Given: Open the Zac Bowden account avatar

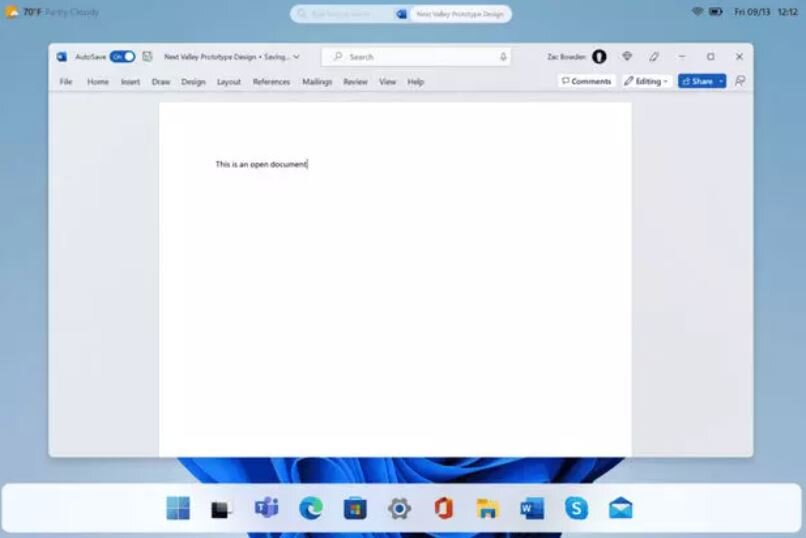Looking at the screenshot, I should [599, 57].
